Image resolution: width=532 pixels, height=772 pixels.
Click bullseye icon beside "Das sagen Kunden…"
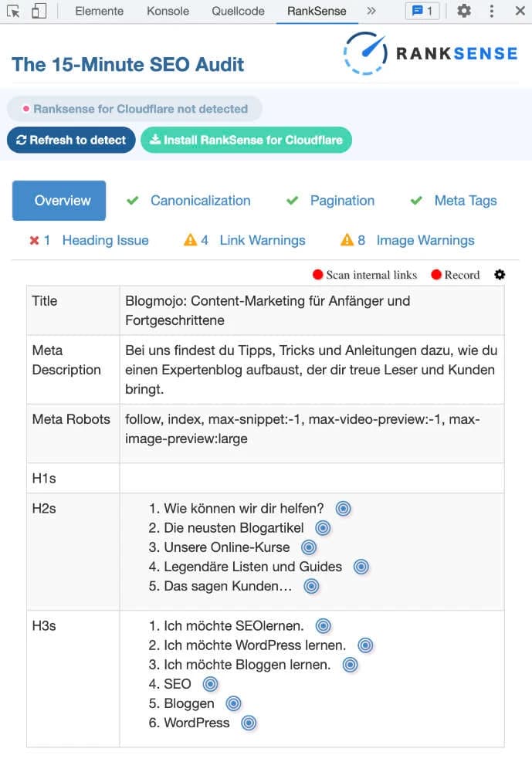(x=310, y=586)
